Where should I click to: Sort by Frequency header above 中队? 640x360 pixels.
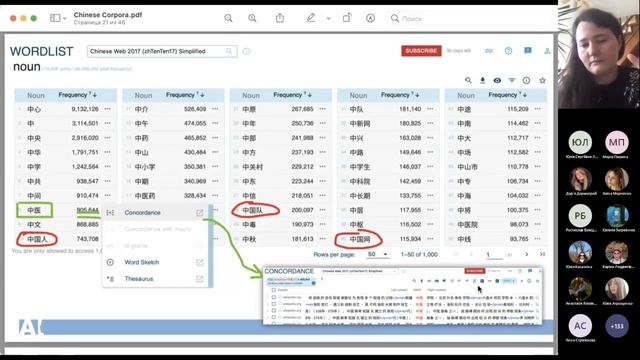point(400,95)
